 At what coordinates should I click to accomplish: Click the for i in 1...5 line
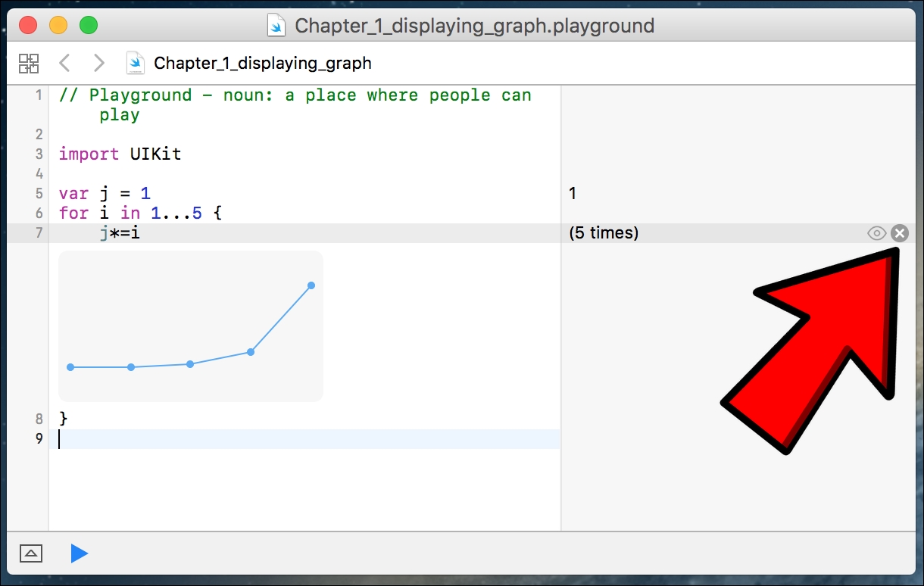(140, 214)
